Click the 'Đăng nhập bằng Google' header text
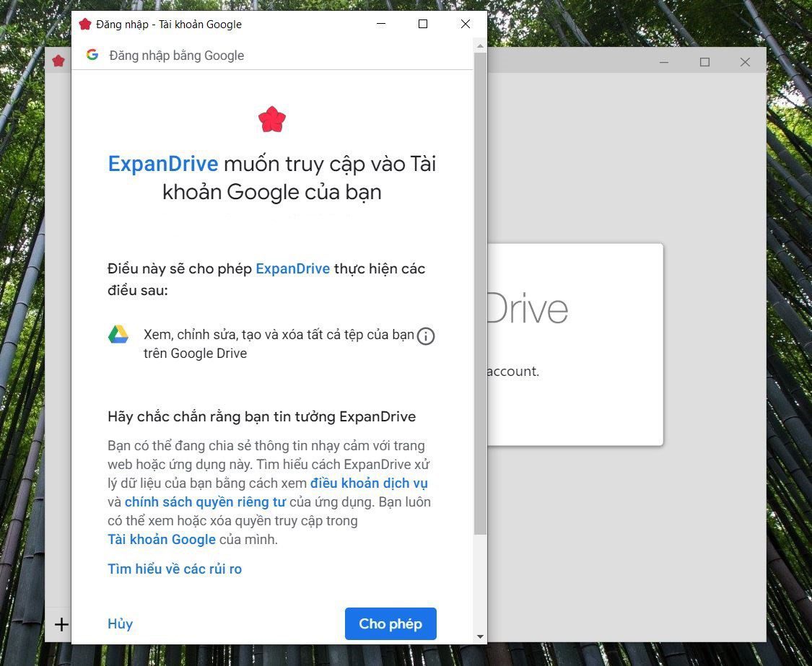 tap(177, 56)
